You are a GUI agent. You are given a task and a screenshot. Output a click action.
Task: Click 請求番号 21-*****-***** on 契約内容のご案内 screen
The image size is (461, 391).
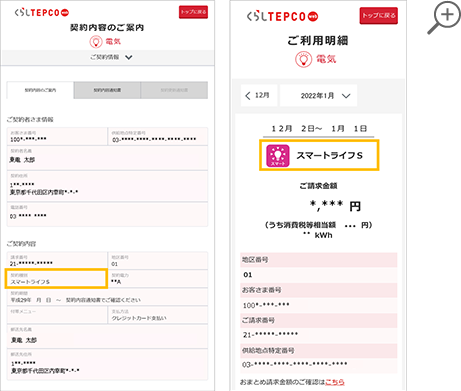[31, 264]
